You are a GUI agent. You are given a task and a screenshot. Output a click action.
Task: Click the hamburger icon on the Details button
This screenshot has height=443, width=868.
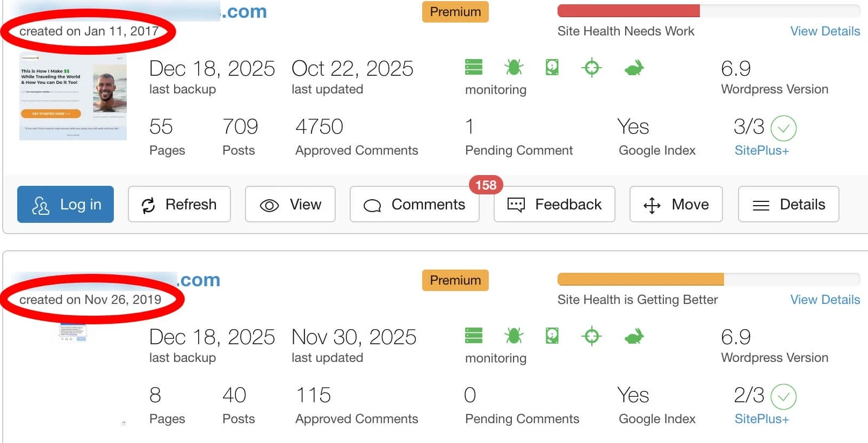760,204
